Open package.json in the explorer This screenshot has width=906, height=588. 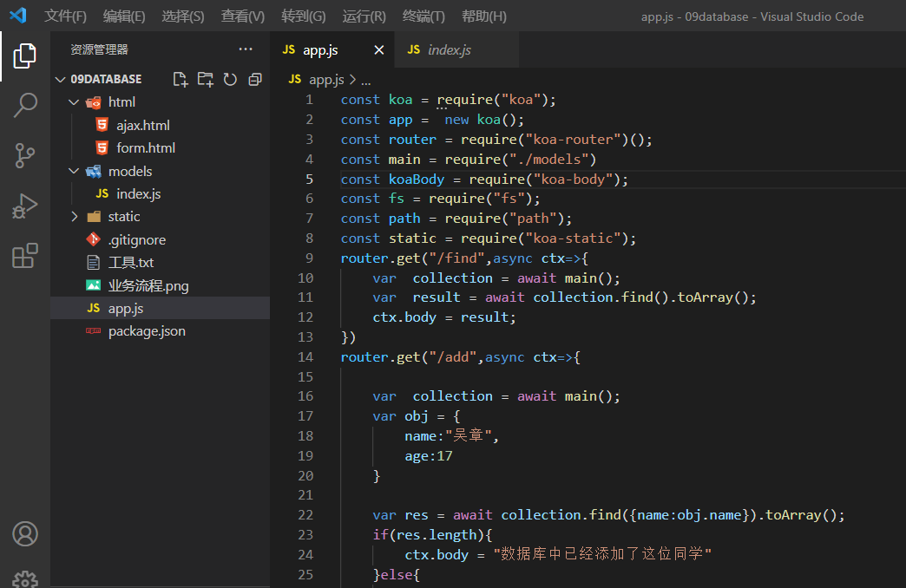click(x=160, y=331)
